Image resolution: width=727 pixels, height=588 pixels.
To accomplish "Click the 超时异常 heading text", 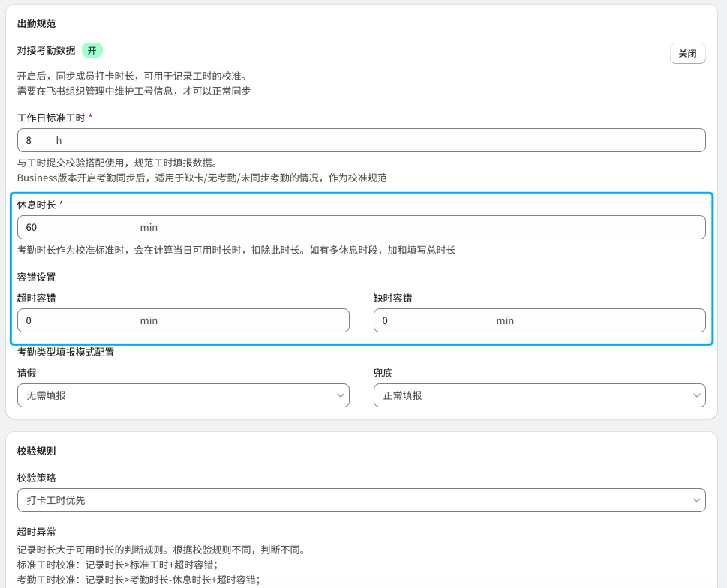I will (x=36, y=532).
